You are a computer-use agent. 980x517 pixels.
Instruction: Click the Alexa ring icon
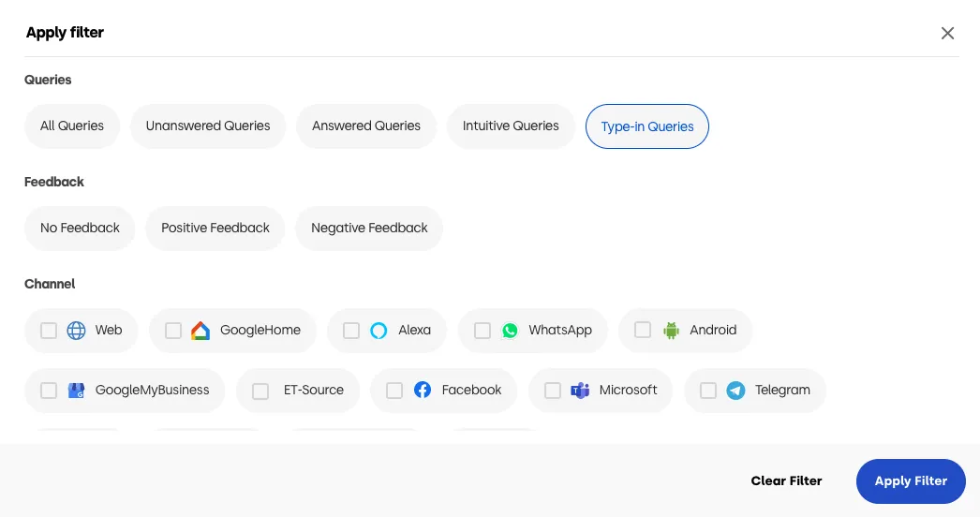[379, 330]
